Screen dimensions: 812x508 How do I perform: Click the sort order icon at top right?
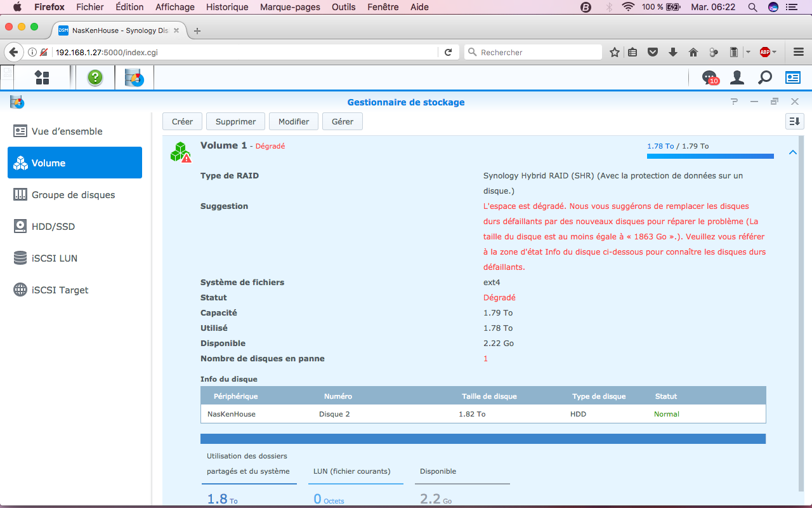(794, 121)
